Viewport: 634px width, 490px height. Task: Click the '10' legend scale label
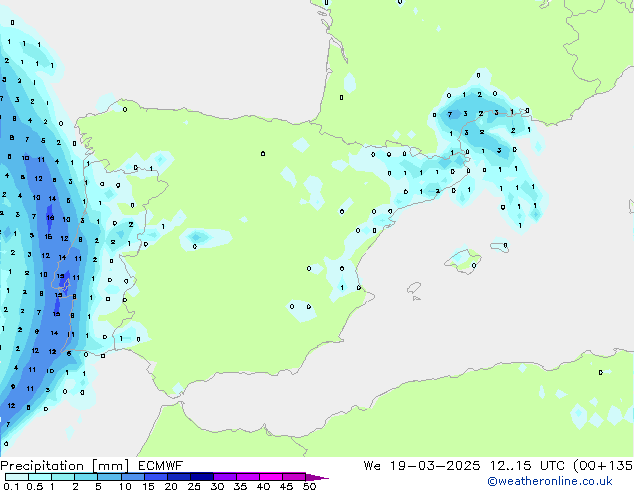pos(125,486)
